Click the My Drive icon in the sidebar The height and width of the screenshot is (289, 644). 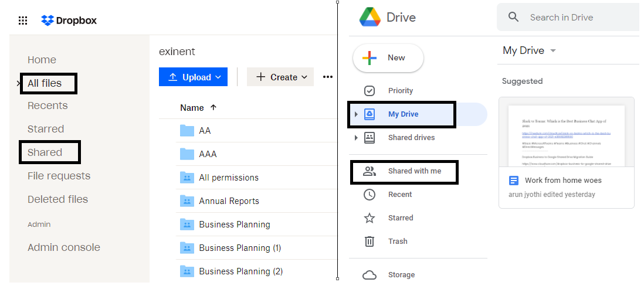tap(370, 114)
